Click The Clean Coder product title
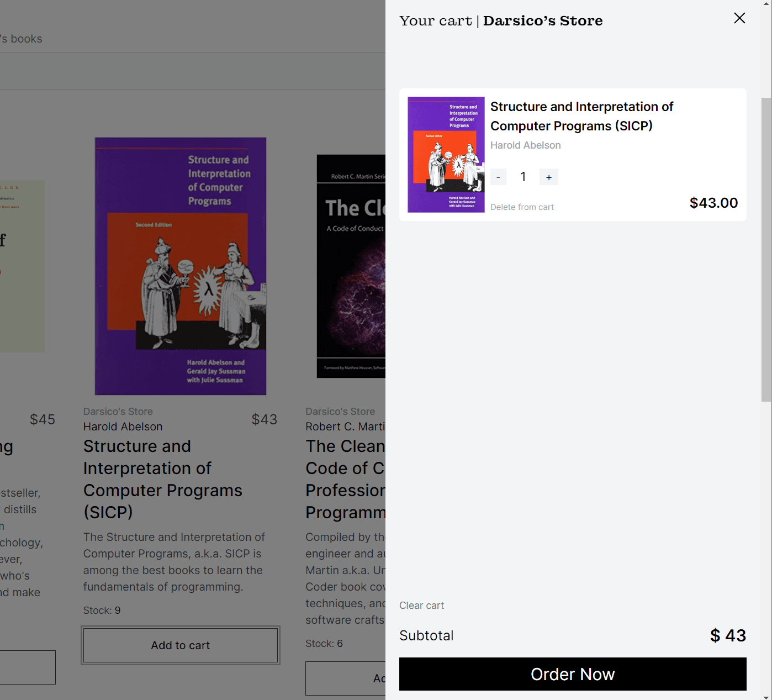The image size is (772, 700). click(x=346, y=478)
